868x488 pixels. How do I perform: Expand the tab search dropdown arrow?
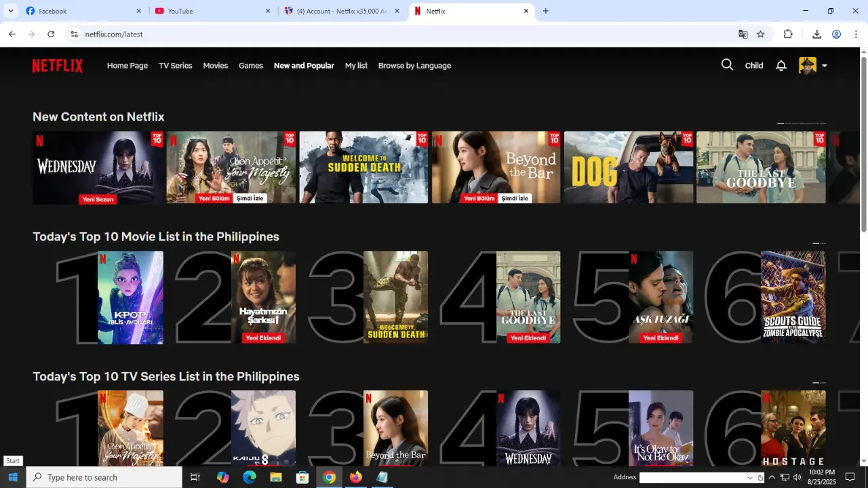pos(10,11)
